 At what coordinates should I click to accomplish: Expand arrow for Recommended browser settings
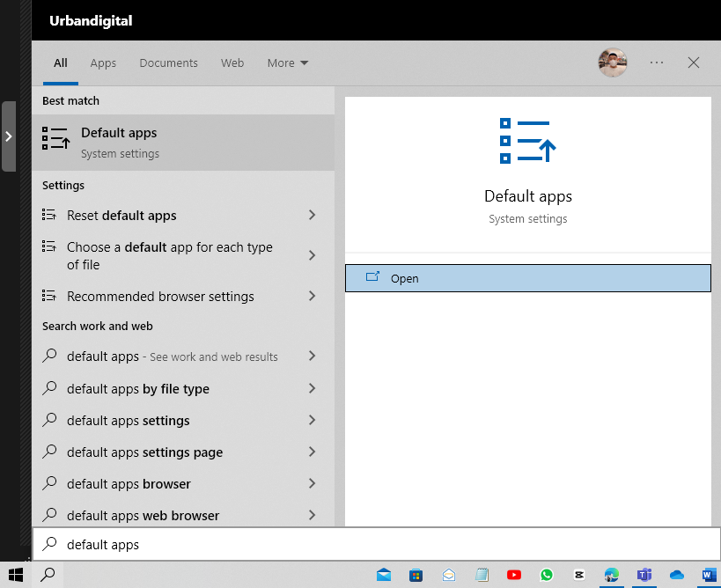click(312, 297)
